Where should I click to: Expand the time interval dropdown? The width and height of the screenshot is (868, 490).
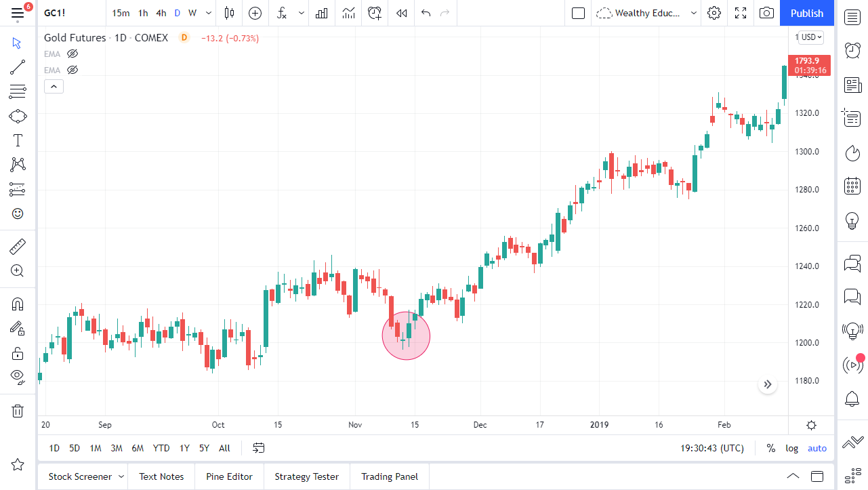[x=208, y=13]
